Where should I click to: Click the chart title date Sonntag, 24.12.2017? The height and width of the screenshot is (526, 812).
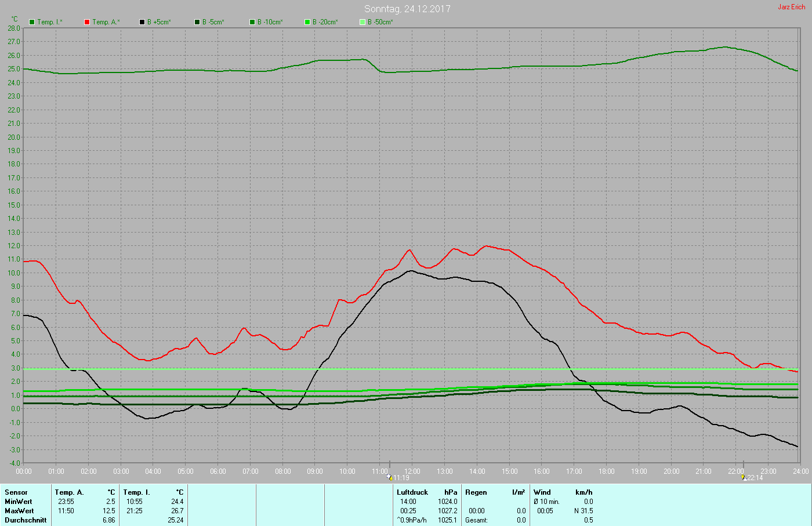(407, 9)
